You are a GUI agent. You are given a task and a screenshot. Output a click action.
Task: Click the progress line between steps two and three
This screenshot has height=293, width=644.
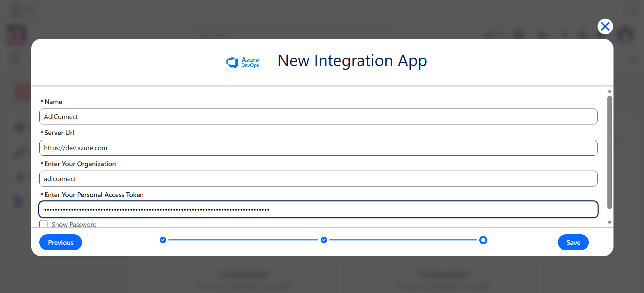click(x=403, y=240)
